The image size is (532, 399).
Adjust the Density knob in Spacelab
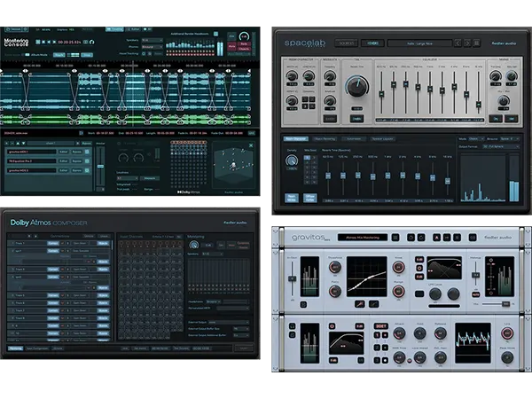tap(292, 160)
